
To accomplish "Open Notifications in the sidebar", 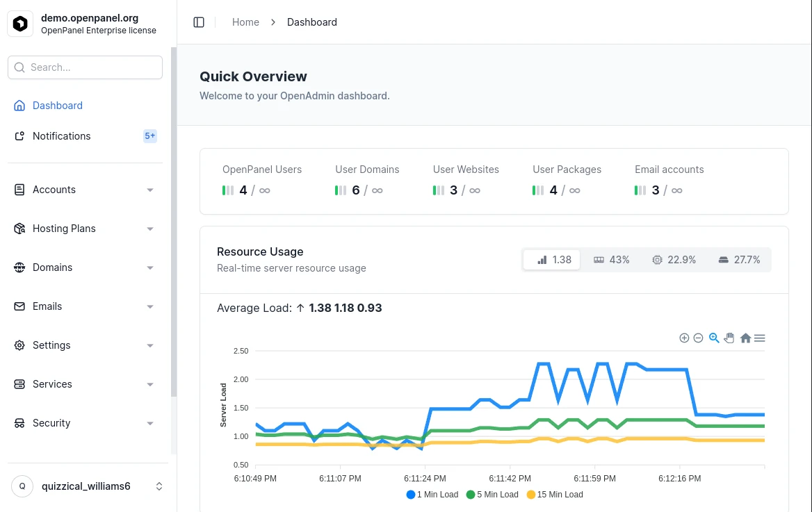I will click(85, 136).
